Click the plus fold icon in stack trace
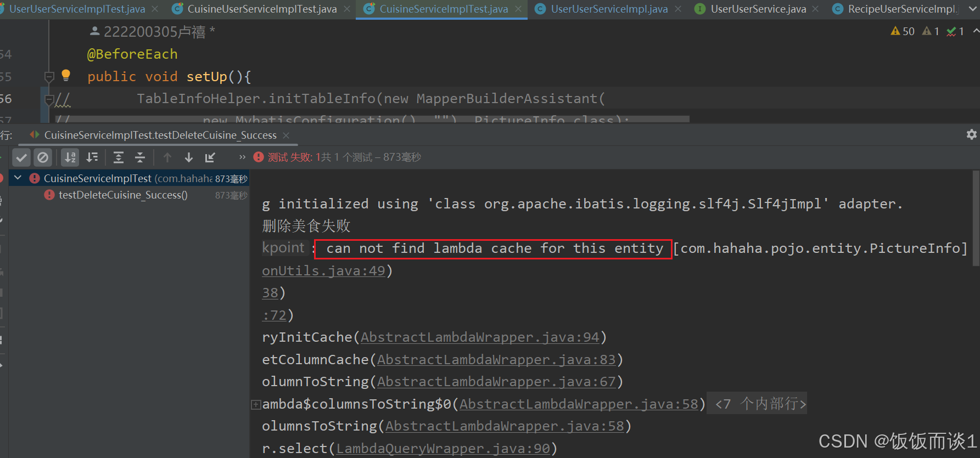The width and height of the screenshot is (980, 458). [x=255, y=405]
